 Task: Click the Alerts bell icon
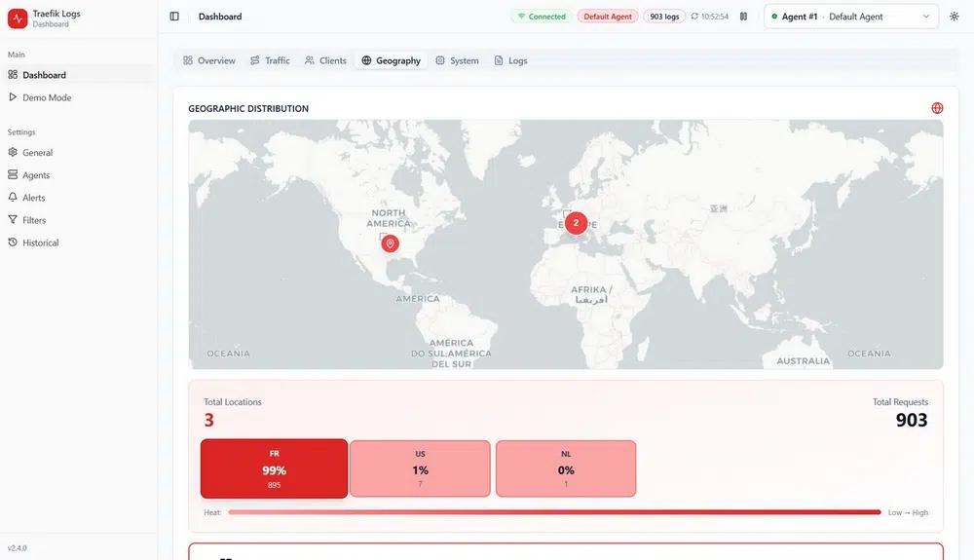13,197
